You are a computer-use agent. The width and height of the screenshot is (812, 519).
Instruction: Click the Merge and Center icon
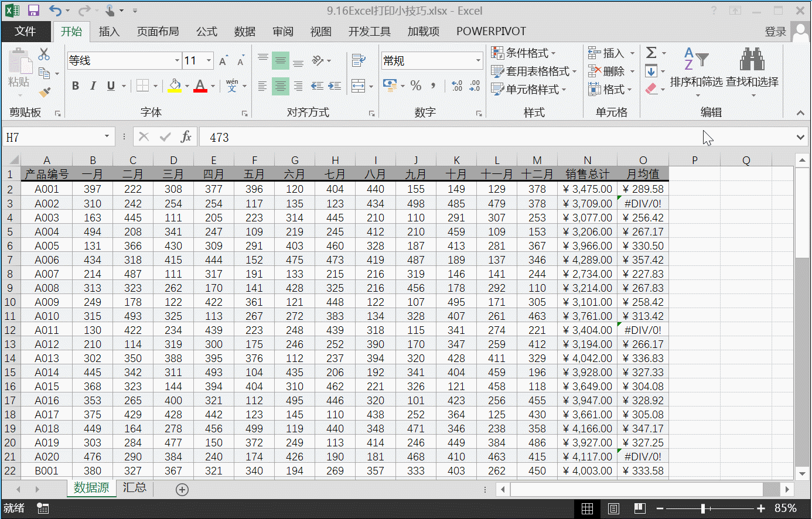click(x=358, y=86)
